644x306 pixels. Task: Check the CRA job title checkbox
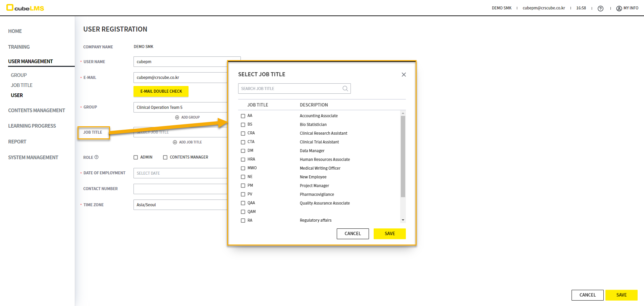[243, 133]
